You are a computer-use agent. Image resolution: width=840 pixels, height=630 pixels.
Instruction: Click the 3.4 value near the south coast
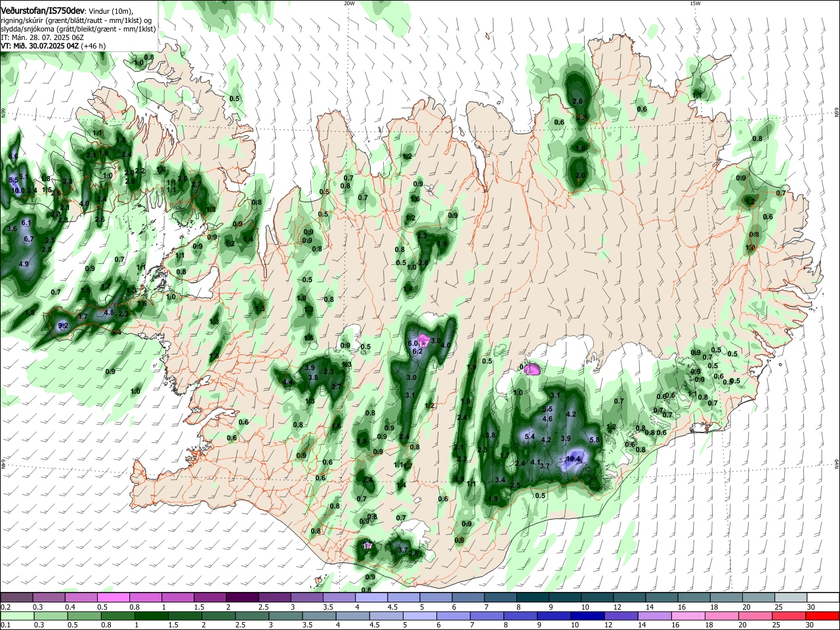tap(500, 480)
